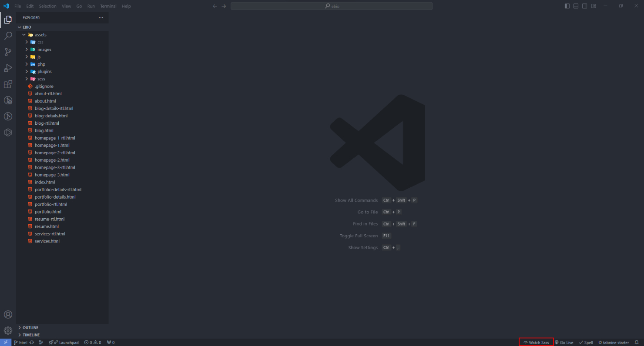Open resume.html in the explorer
Screen dimensions: 644x346
click(x=62, y=226)
